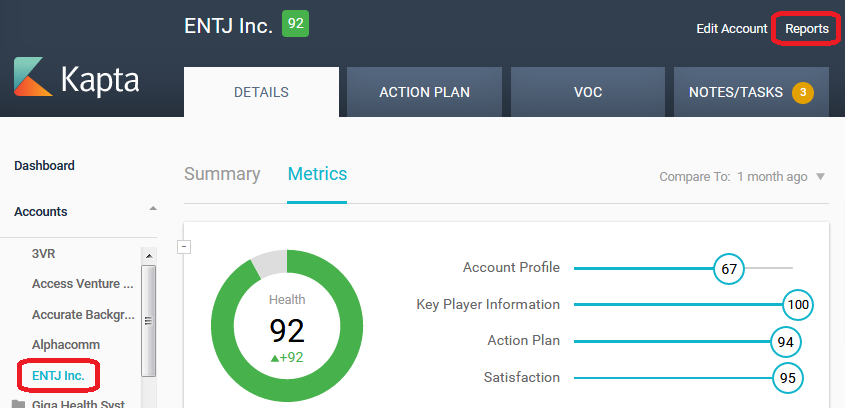Viewport: 845px width, 408px height.
Task: Click the Key Player Information 100 knob
Action: coord(798,305)
